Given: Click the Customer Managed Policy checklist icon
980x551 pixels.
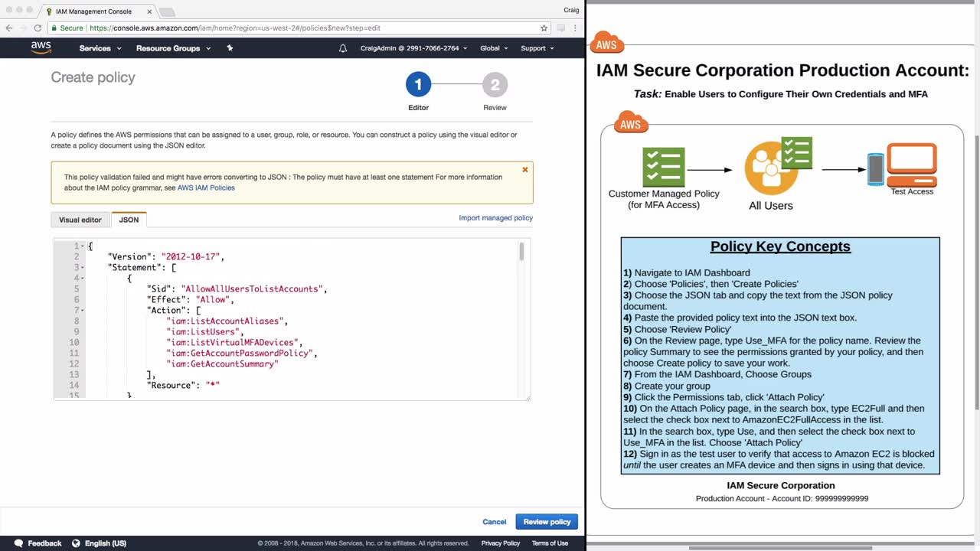Looking at the screenshot, I should 663,167.
